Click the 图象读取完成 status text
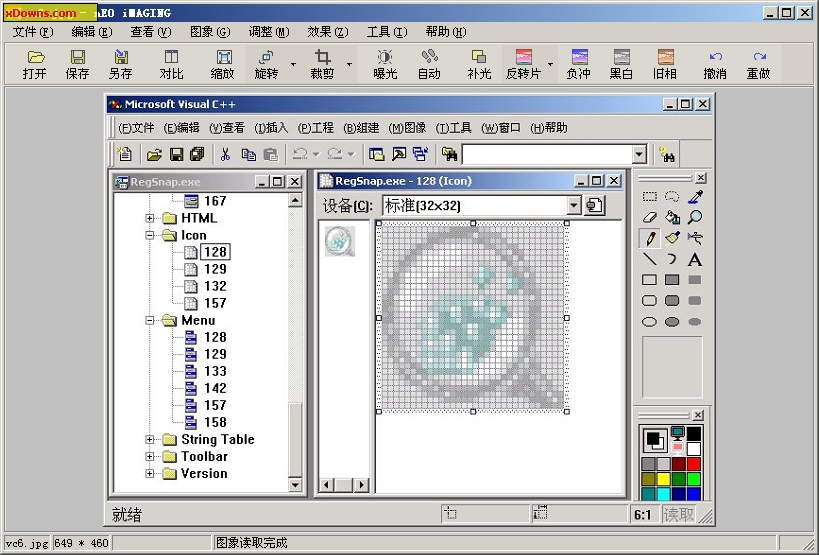Viewport: 819px width, 555px height. (x=251, y=543)
